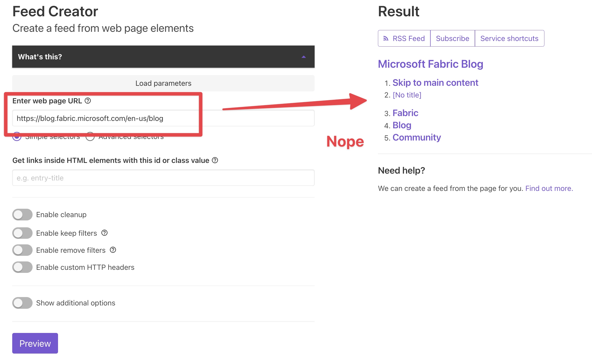The image size is (592, 364).
Task: Enable cleanup toggle
Action: 22,215
